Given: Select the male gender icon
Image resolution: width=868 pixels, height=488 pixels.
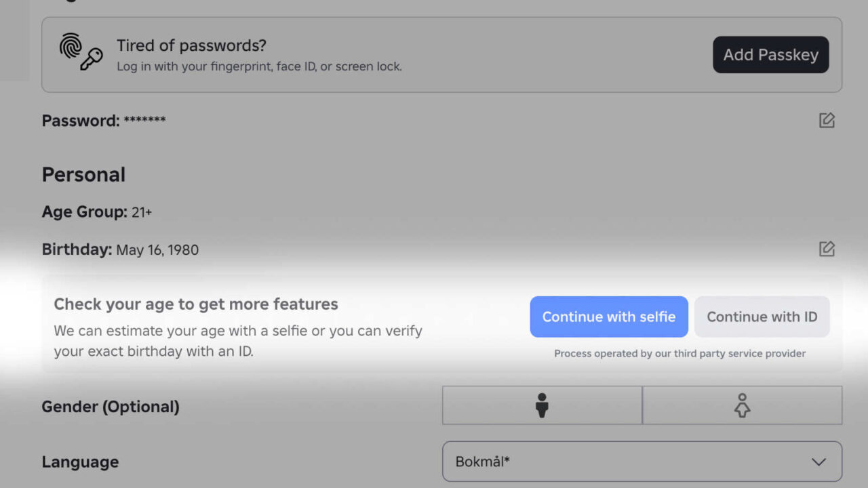Looking at the screenshot, I should pos(541,405).
